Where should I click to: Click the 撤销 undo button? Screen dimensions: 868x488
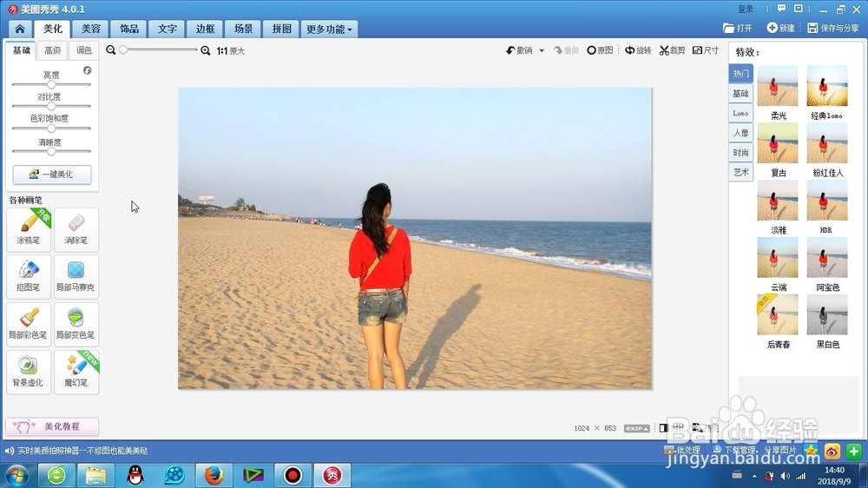pyautogui.click(x=519, y=50)
